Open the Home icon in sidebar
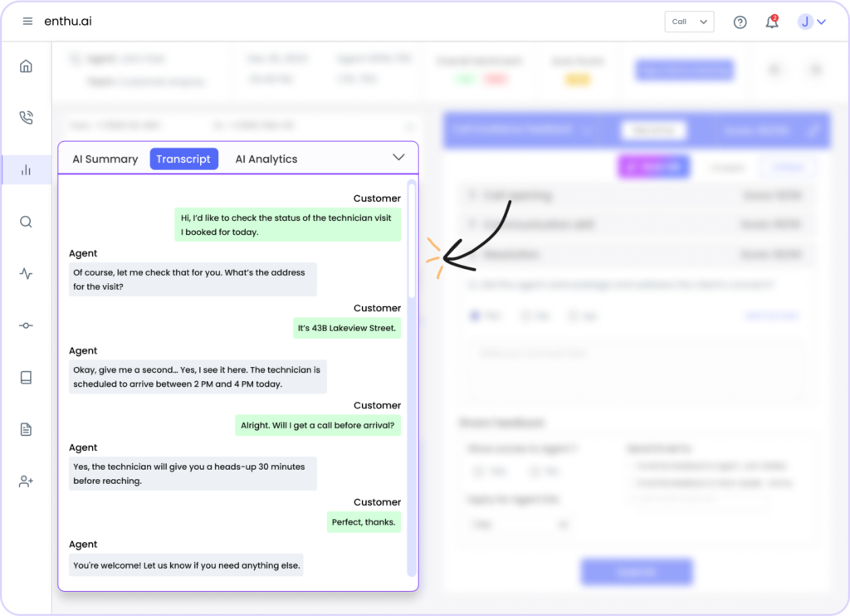Image resolution: width=850 pixels, height=616 pixels. pos(26,65)
